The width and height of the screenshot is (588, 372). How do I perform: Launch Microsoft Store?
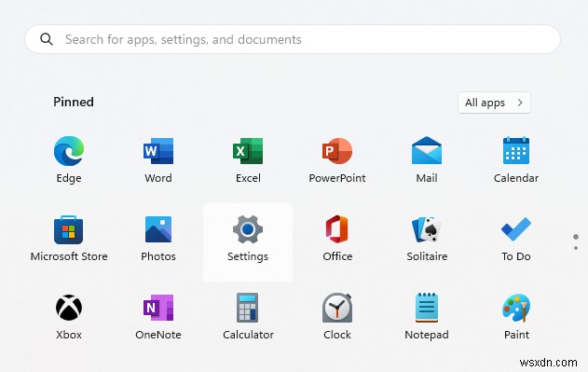tap(69, 229)
